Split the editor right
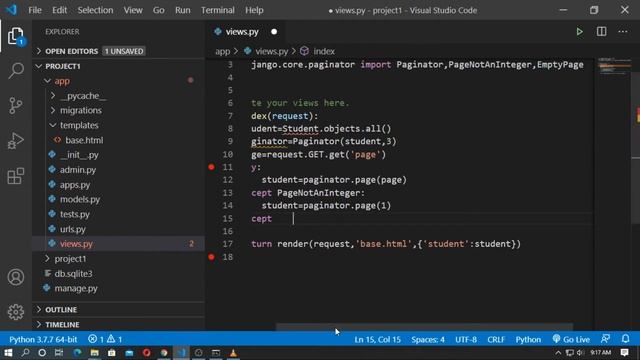640x360 pixels. coord(601,32)
